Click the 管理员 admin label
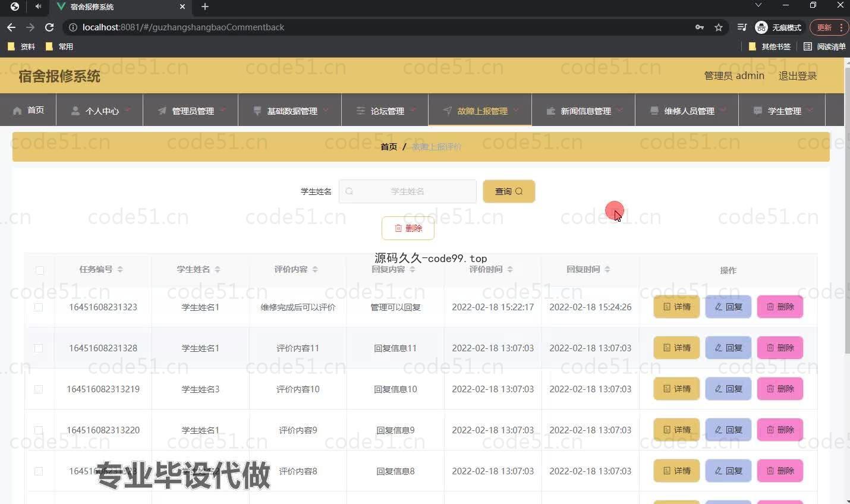Image resolution: width=850 pixels, height=504 pixels. pyautogui.click(x=734, y=75)
